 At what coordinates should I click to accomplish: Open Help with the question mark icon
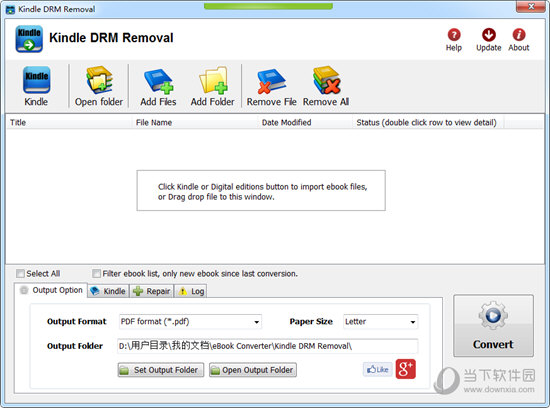454,35
